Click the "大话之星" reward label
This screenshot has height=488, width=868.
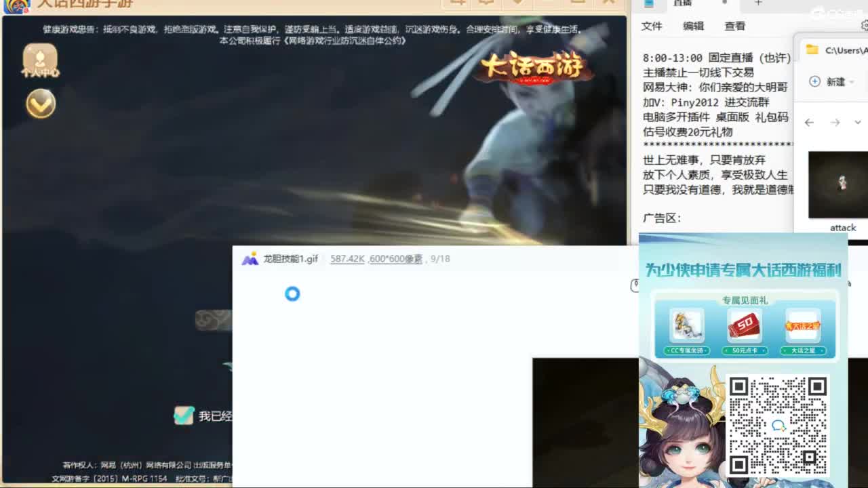803,350
